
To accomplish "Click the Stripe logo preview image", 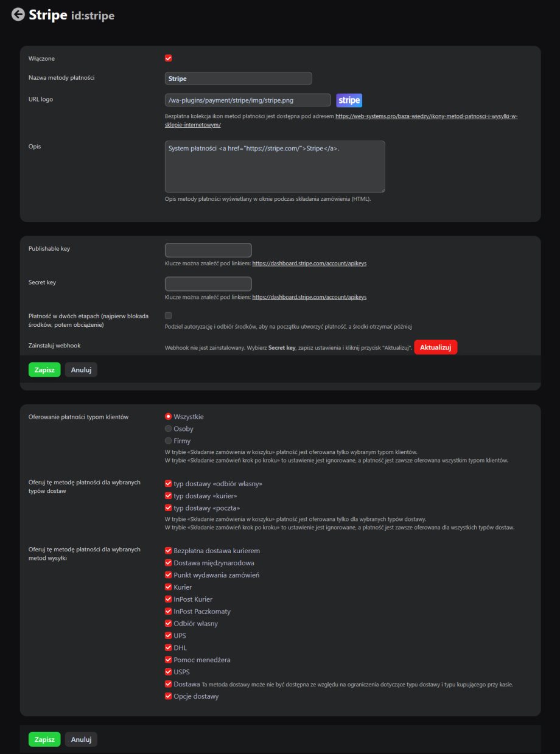I will coord(349,100).
